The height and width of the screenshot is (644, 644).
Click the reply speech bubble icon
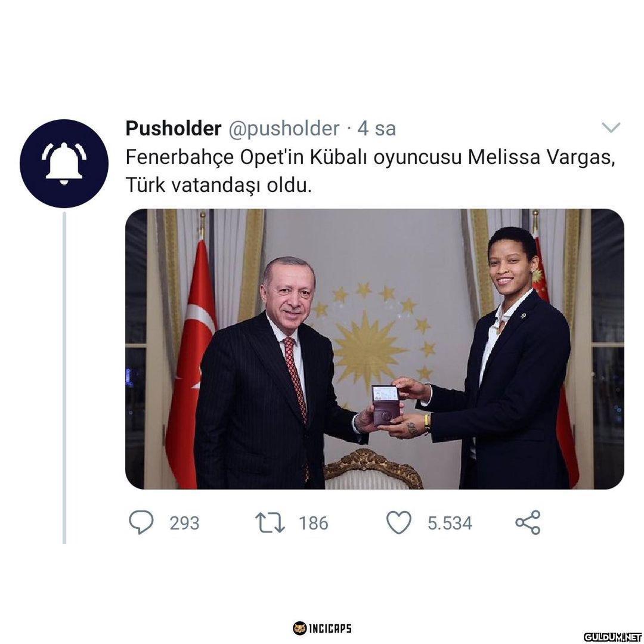point(141,522)
